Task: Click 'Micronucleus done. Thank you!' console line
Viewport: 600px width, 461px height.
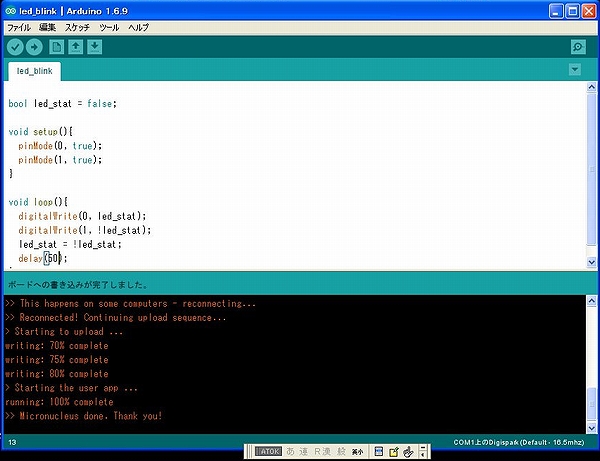Action: click(83, 416)
